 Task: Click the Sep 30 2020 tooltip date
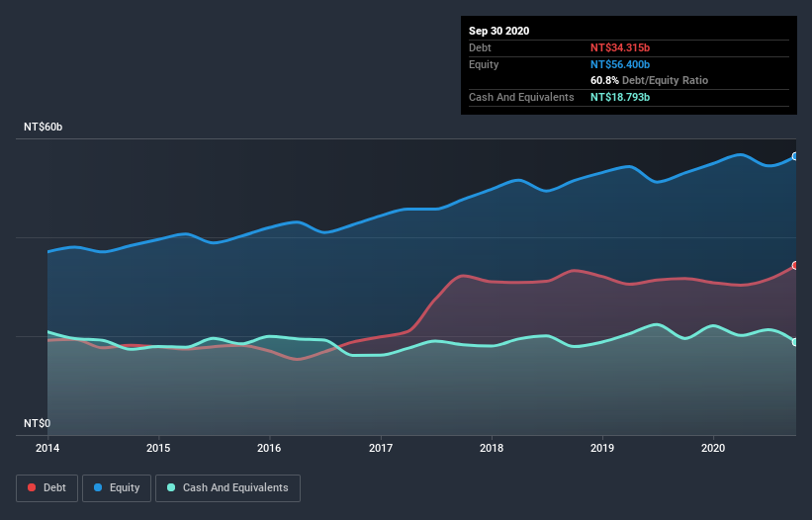[499, 31]
